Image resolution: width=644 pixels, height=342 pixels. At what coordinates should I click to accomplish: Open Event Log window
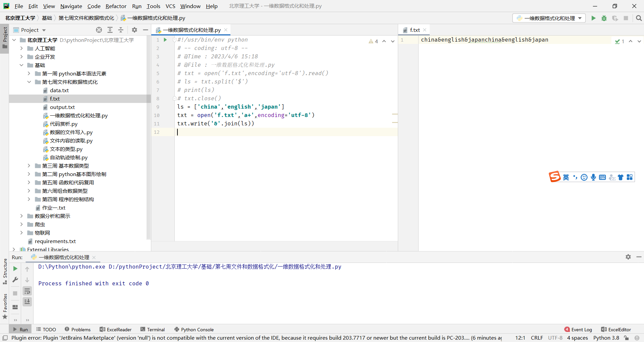(578, 330)
